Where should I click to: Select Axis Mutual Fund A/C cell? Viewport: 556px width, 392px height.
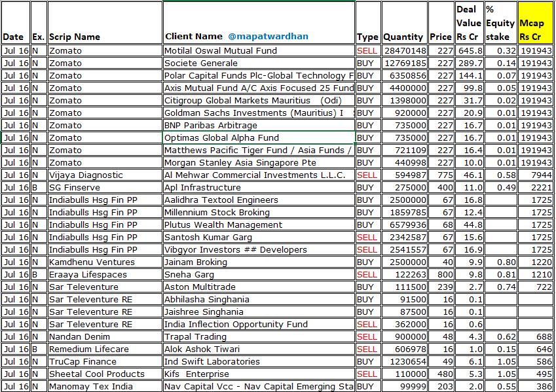coord(259,88)
